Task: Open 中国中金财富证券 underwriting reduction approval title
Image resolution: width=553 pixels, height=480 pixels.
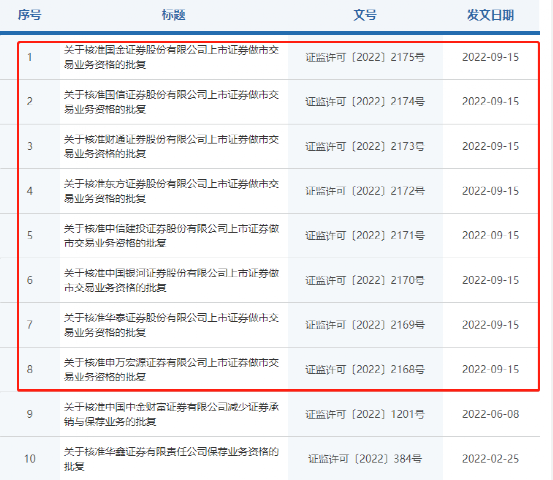Action: pyautogui.click(x=171, y=414)
